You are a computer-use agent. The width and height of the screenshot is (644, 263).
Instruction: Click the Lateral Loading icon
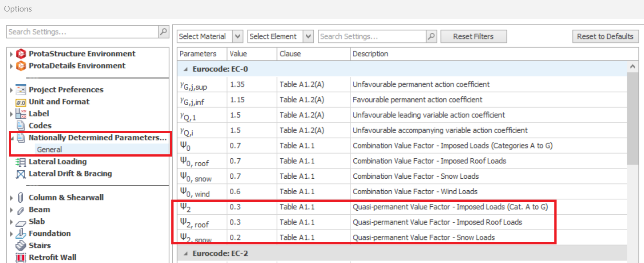pos(21,162)
